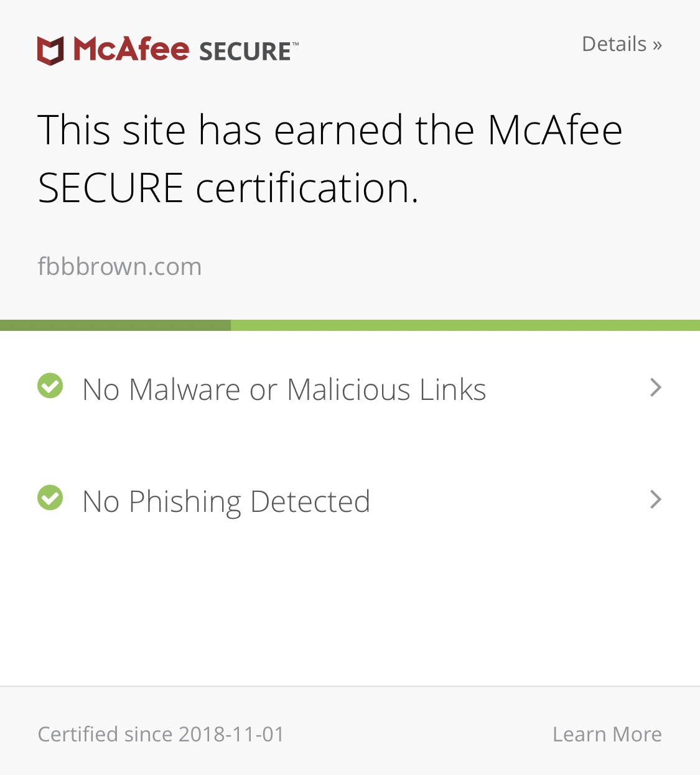Click the trademark symbol after SECURE

click(296, 44)
